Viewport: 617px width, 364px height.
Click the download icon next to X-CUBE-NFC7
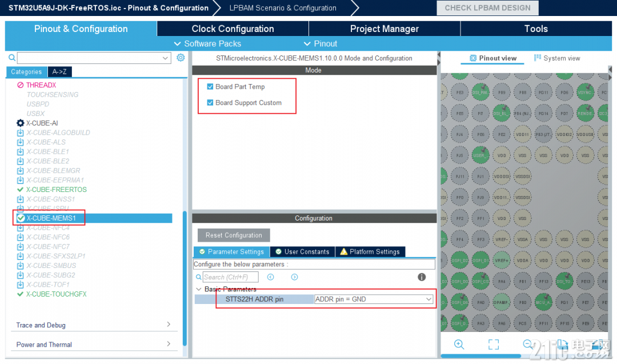point(21,246)
